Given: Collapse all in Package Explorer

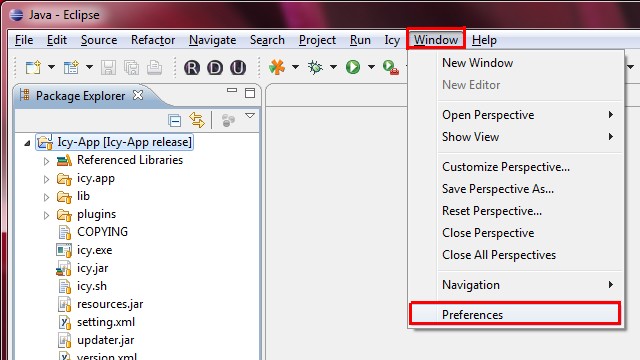Looking at the screenshot, I should tap(175, 121).
